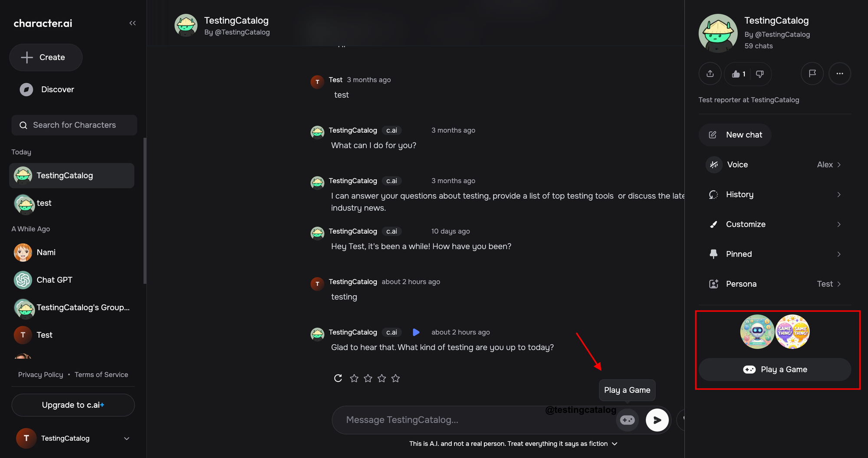Click the send message arrow button
Screen dimensions: 868x458
point(657,420)
